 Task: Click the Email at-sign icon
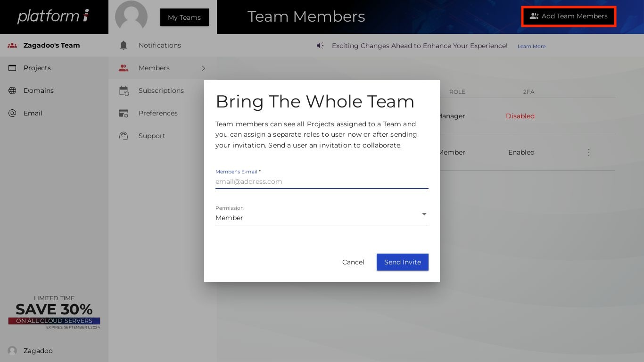[x=12, y=113]
